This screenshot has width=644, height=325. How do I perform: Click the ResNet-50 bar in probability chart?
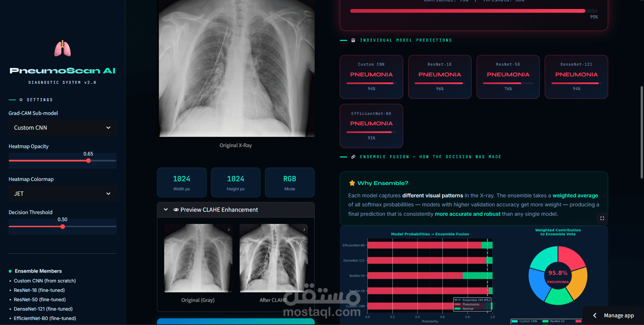(430, 276)
